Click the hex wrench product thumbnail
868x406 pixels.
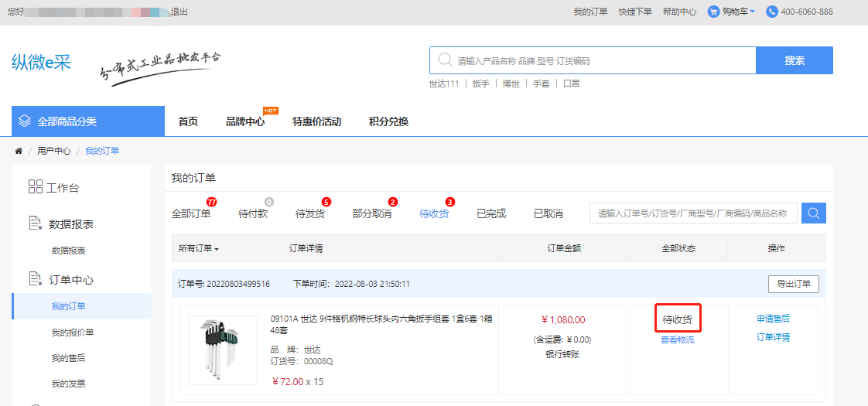tap(223, 350)
